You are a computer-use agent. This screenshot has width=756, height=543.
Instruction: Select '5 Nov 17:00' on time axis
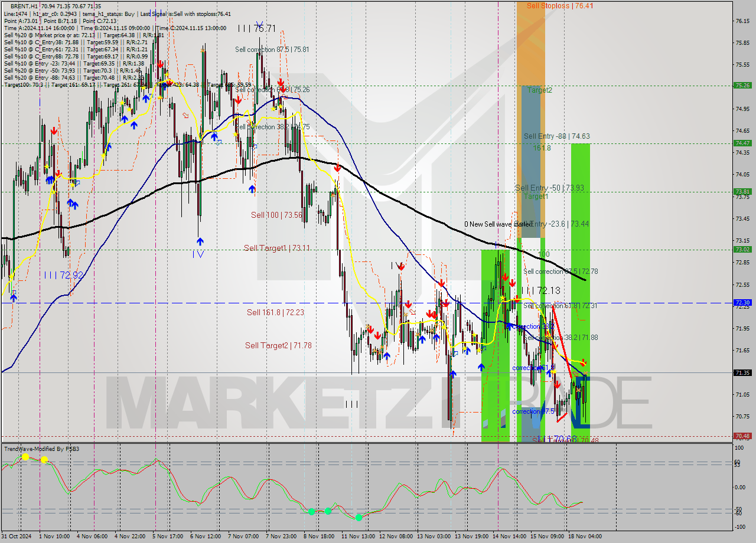168,537
